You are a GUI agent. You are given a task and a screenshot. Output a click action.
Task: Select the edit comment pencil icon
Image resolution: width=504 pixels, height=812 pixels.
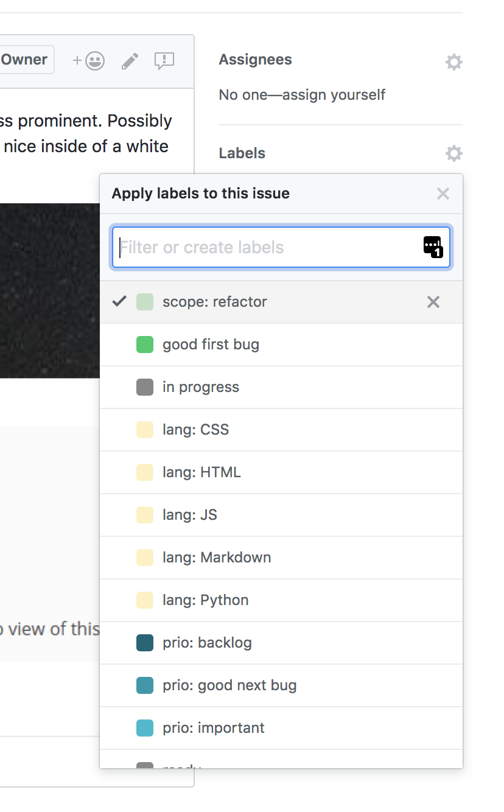[x=129, y=60]
